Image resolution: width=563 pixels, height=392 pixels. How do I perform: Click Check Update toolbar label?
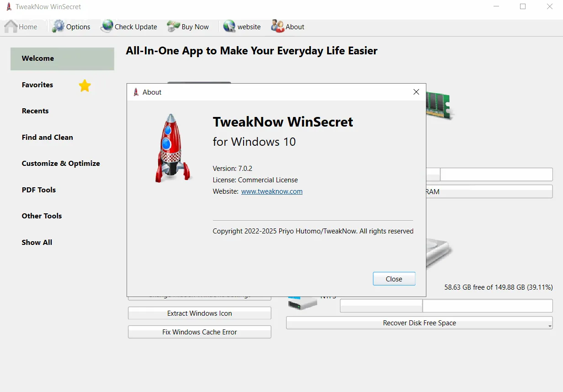[136, 27]
